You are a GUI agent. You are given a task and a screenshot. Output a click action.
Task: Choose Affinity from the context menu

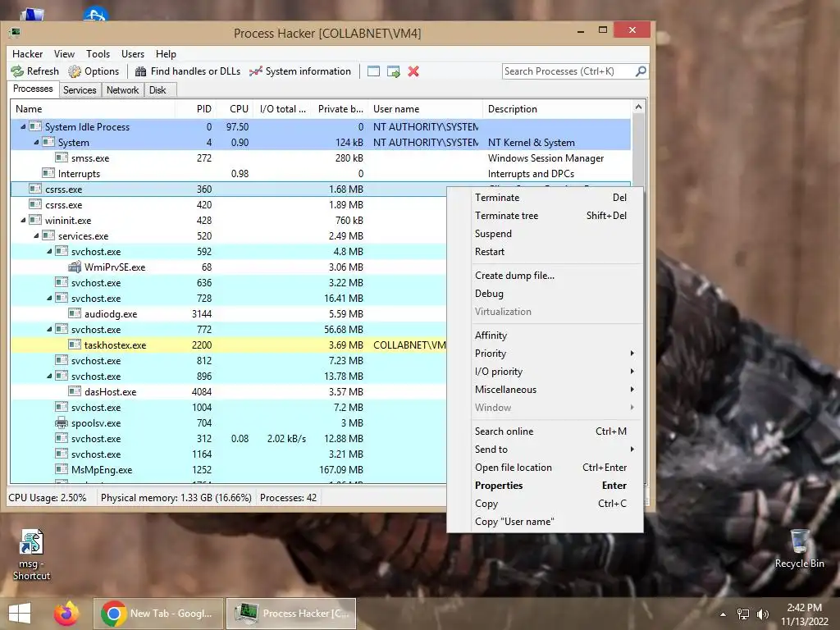pos(546,336)
